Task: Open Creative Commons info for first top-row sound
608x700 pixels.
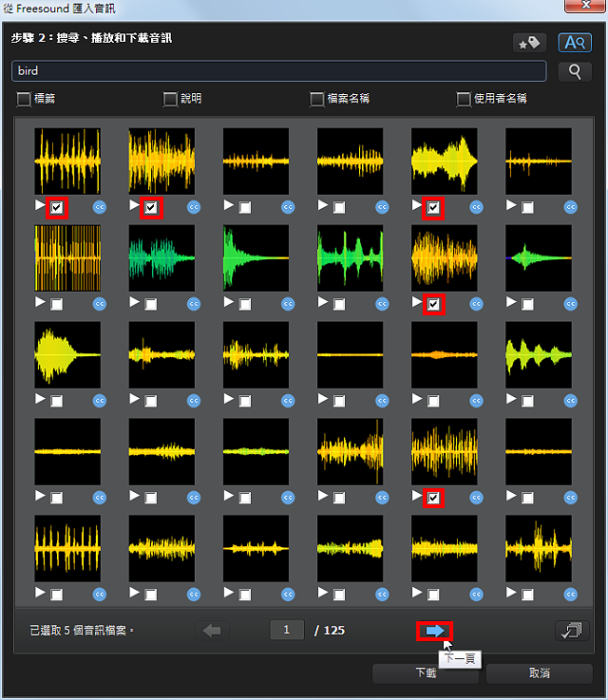Action: (x=100, y=207)
